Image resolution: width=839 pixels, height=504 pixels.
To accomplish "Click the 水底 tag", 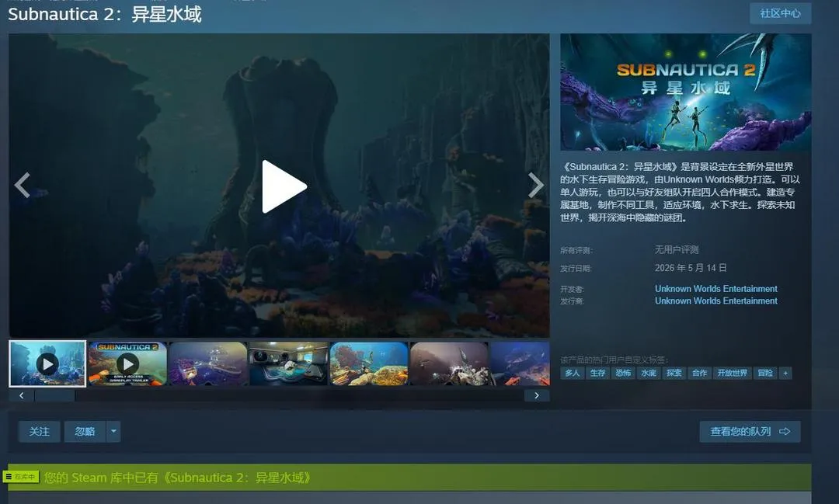I will [x=649, y=373].
